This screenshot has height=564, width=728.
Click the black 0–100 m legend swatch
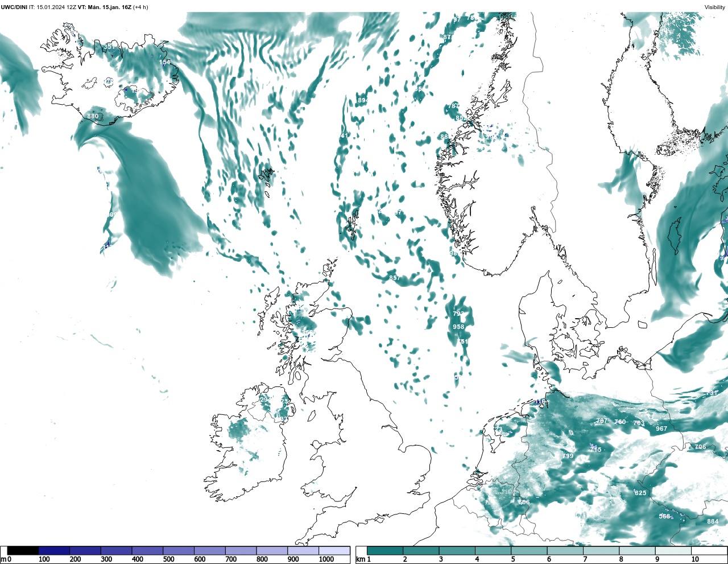pyautogui.click(x=23, y=551)
